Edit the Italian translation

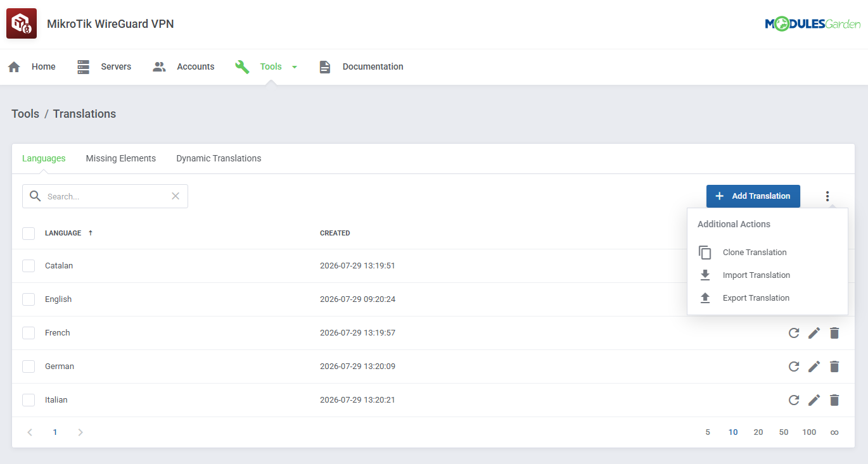(x=814, y=400)
